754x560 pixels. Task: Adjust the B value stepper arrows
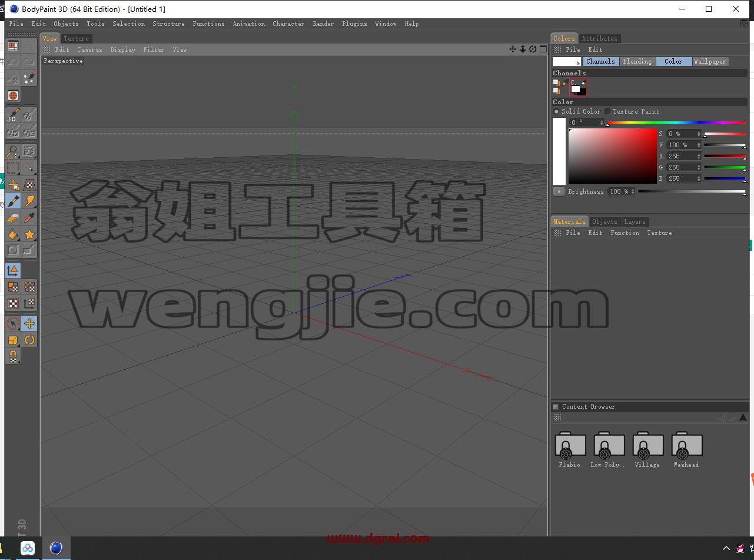click(699, 178)
